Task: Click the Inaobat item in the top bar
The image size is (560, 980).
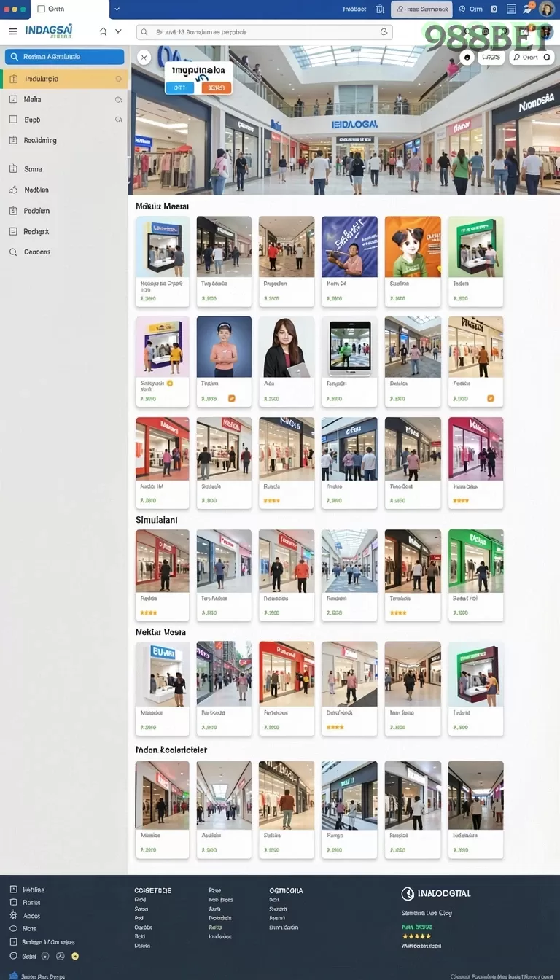Action: (x=354, y=9)
